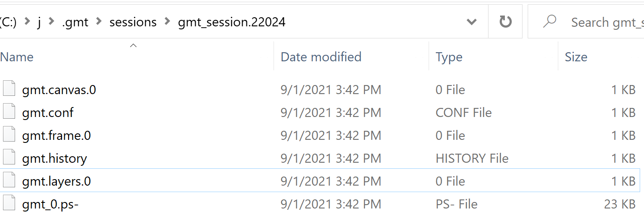Expand the chevron after 'sessions' breadcrumb
Screen dimensions: 644x221
(x=167, y=22)
